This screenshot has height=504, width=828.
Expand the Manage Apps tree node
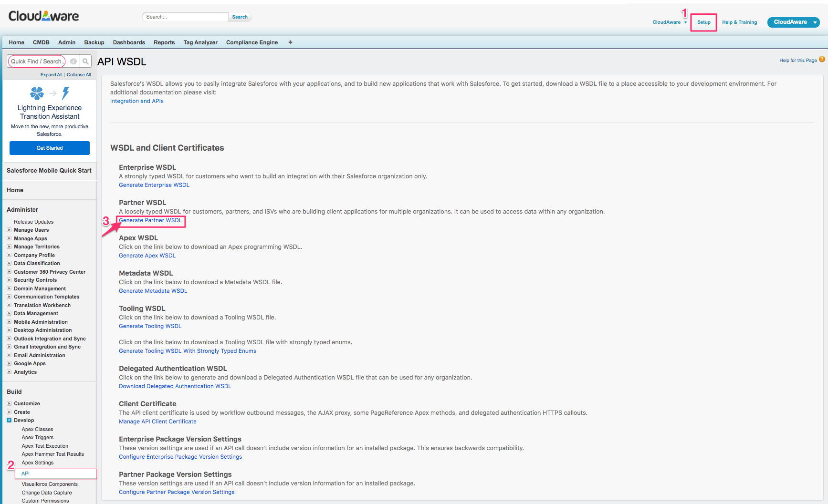(9, 238)
